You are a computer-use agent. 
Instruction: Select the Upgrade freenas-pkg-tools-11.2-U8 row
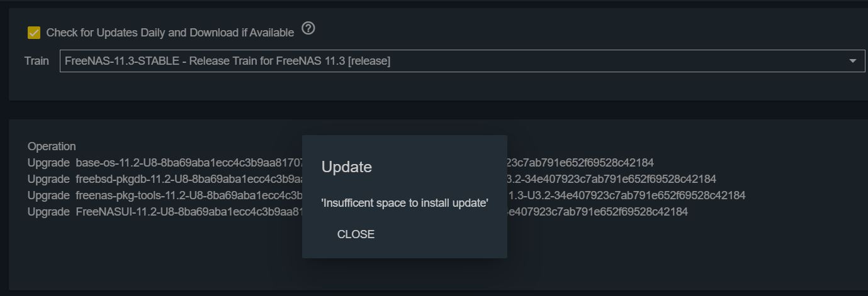click(386, 195)
